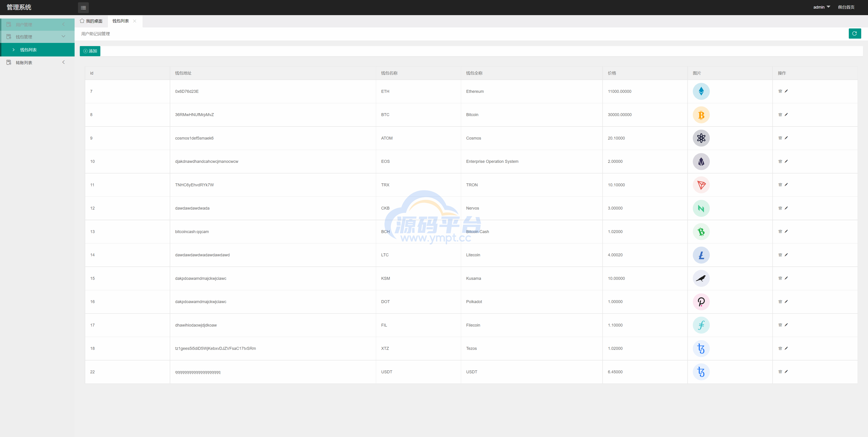Viewport: 868px width, 437px height.
Task: Edit the Litecoin wallet entry
Action: tap(786, 255)
